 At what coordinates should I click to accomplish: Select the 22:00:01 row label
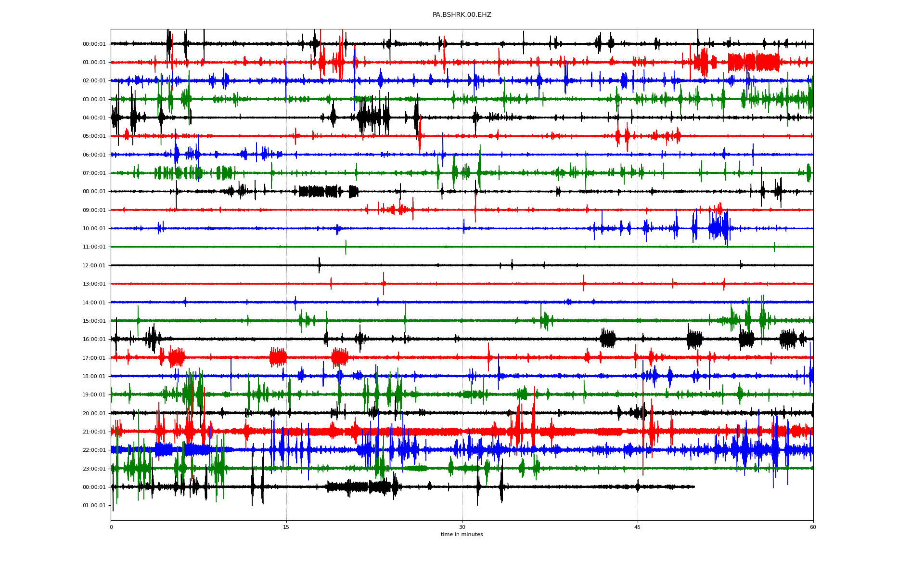pyautogui.click(x=94, y=450)
